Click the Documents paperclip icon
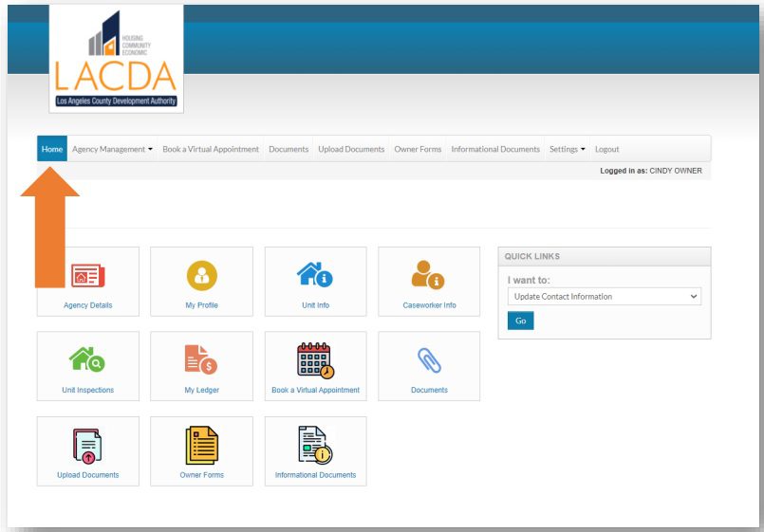 tap(429, 360)
